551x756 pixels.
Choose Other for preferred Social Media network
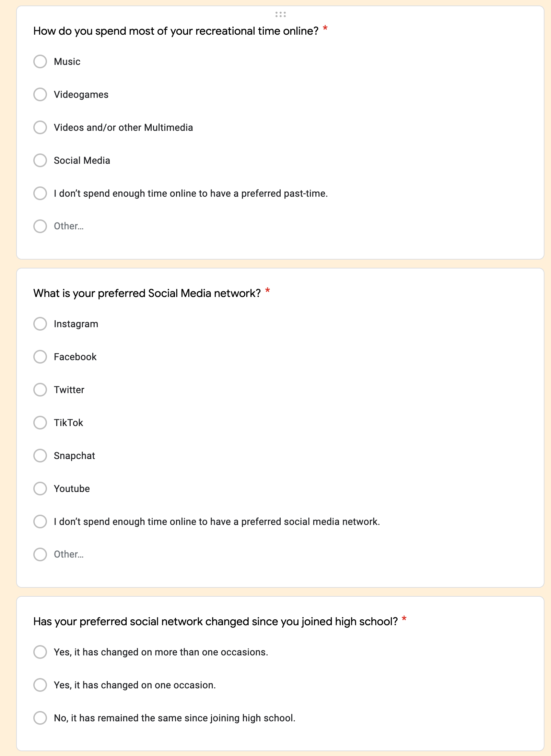point(40,554)
